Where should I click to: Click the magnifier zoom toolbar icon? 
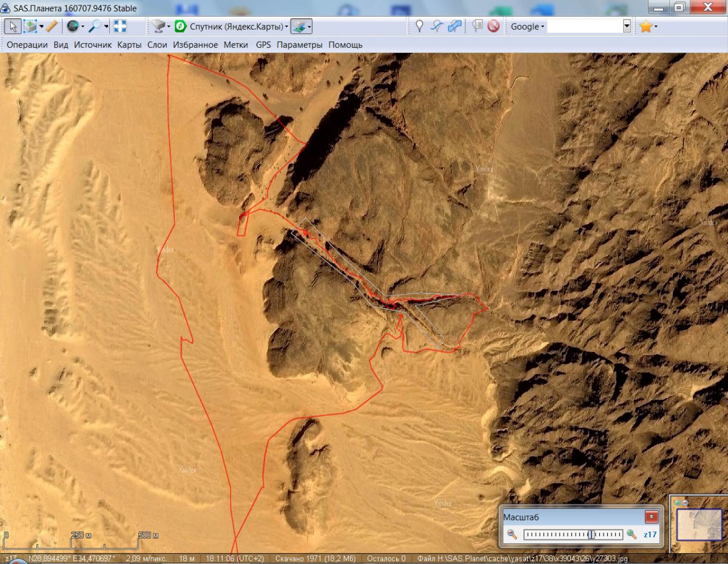click(x=95, y=26)
